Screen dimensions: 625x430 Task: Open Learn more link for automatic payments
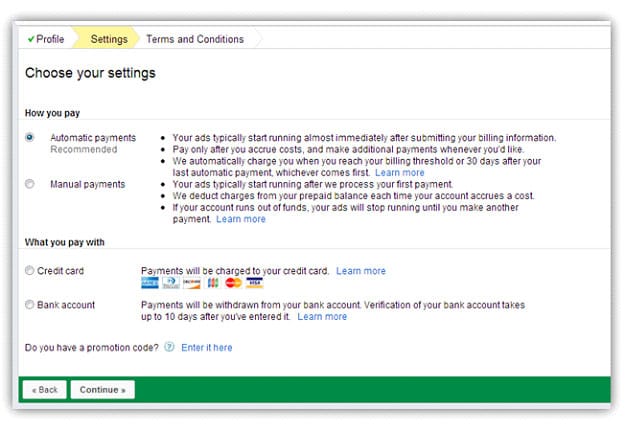coord(400,173)
